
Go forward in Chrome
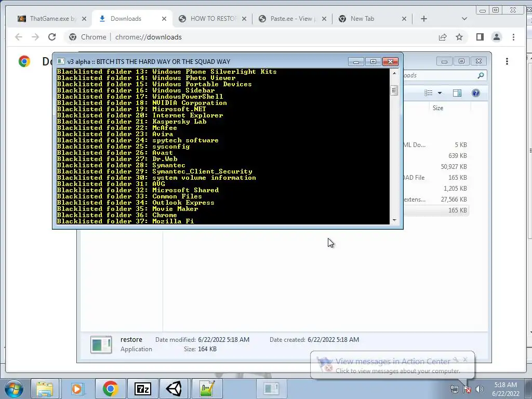pyautogui.click(x=35, y=37)
